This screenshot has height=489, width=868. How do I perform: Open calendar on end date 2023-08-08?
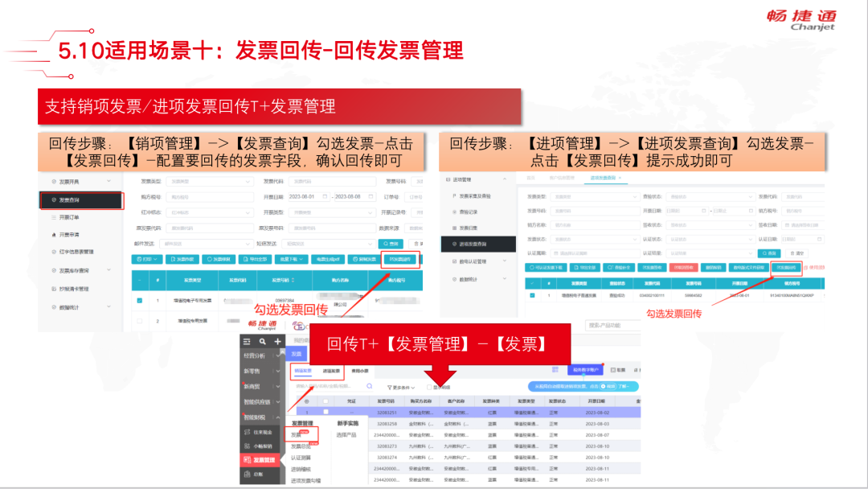pyautogui.click(x=371, y=196)
